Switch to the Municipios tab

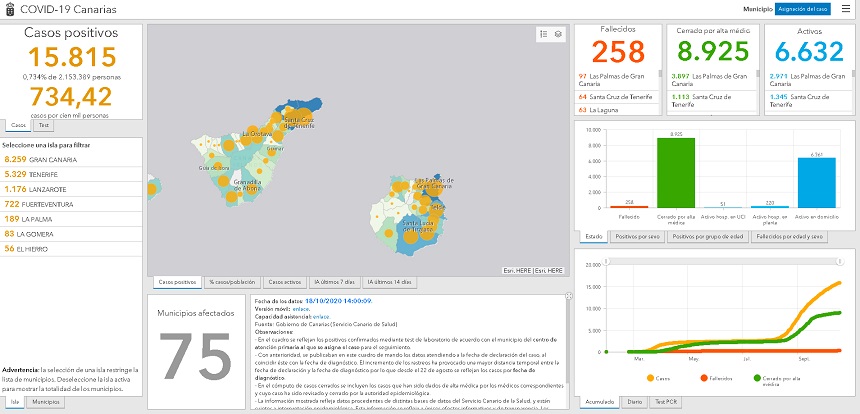click(x=44, y=401)
